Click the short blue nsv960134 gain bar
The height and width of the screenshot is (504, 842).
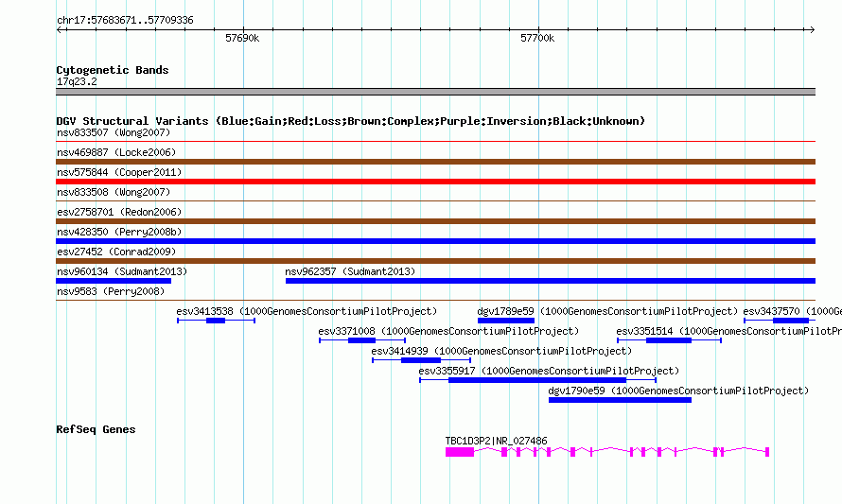tap(114, 281)
